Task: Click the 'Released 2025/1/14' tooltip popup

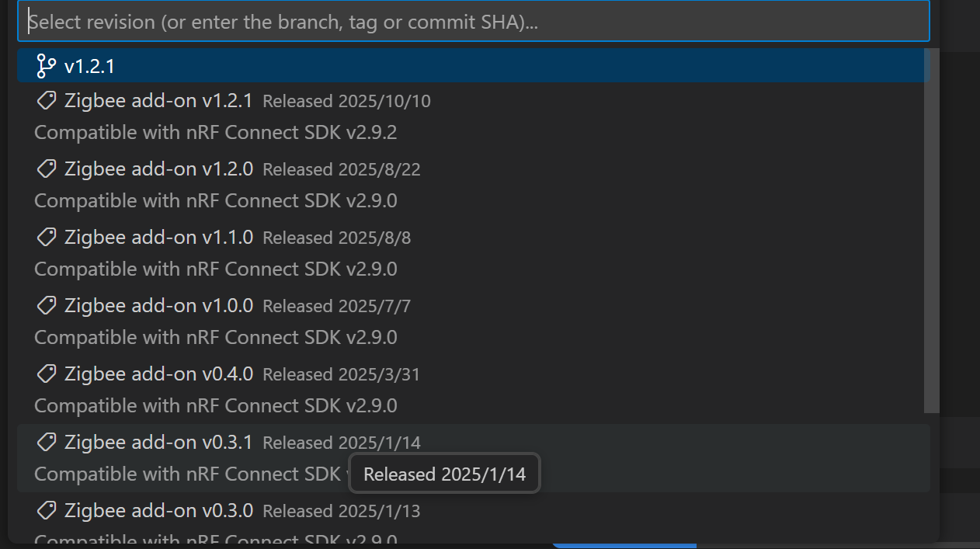Action: point(444,474)
